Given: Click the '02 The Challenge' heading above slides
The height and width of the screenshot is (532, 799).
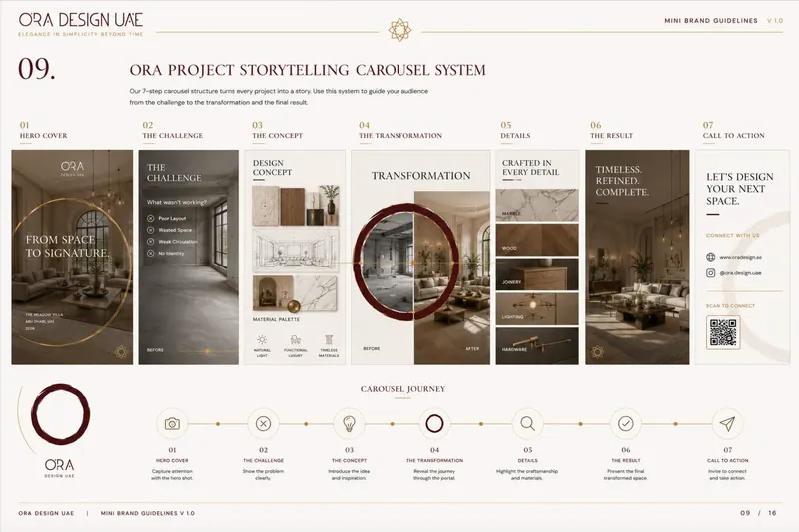Looking at the screenshot, I should [172, 131].
